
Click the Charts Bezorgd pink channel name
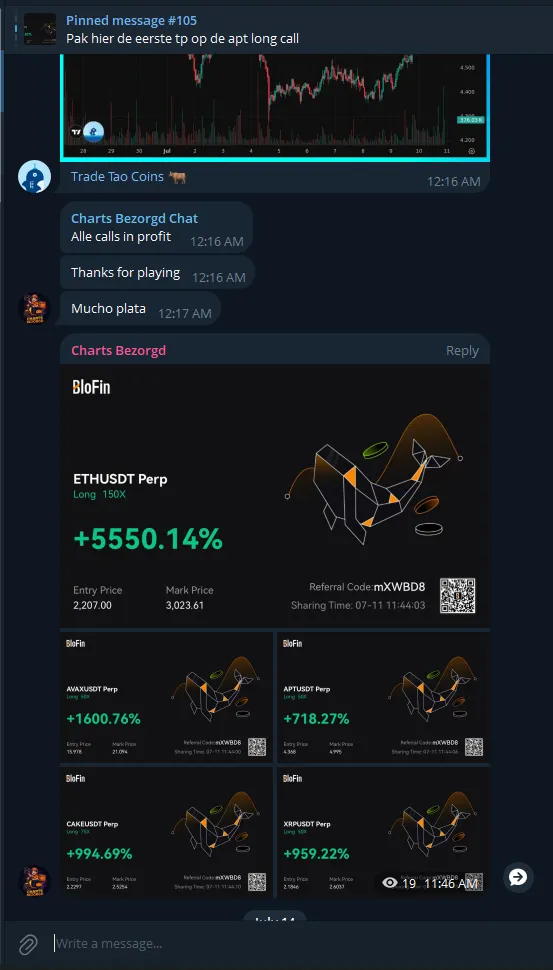pyautogui.click(x=118, y=351)
